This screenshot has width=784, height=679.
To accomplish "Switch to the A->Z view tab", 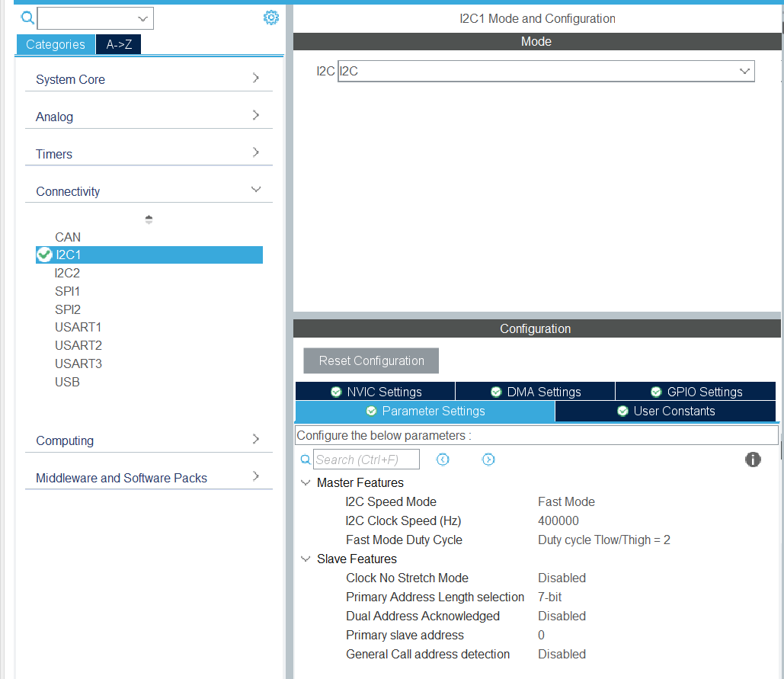I will pos(118,44).
